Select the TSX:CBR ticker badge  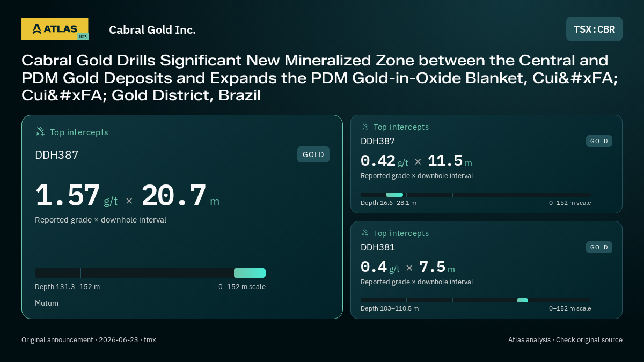pyautogui.click(x=594, y=29)
